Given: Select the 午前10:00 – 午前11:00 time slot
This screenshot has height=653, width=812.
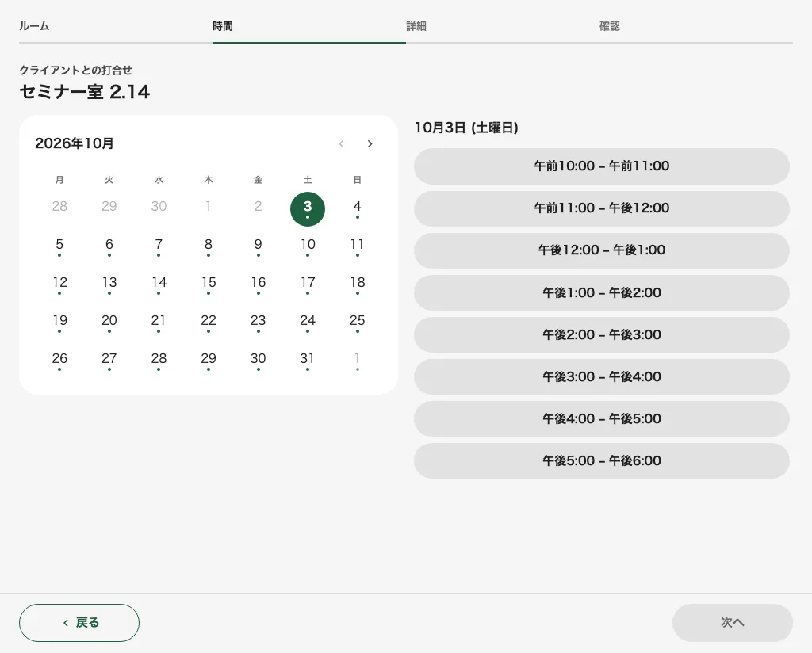Looking at the screenshot, I should (x=602, y=166).
